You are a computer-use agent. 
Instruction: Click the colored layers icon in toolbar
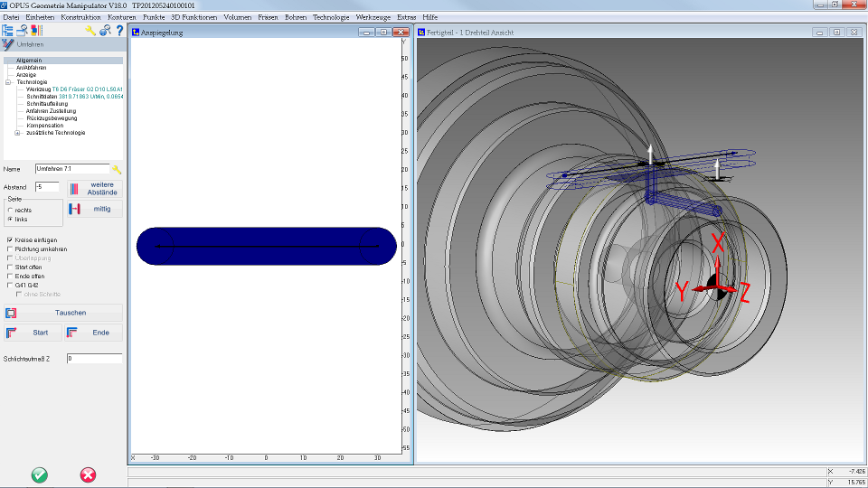tap(36, 31)
